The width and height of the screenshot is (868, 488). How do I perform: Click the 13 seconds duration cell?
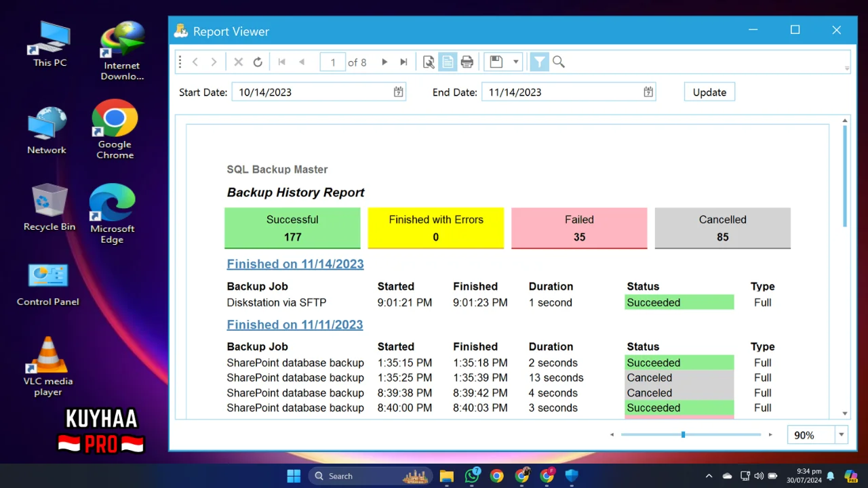tap(556, 378)
